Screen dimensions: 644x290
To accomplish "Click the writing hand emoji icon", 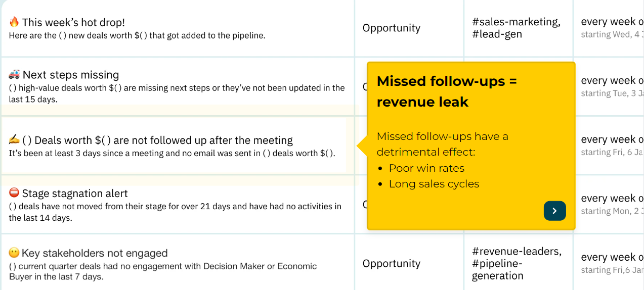I will (x=14, y=140).
